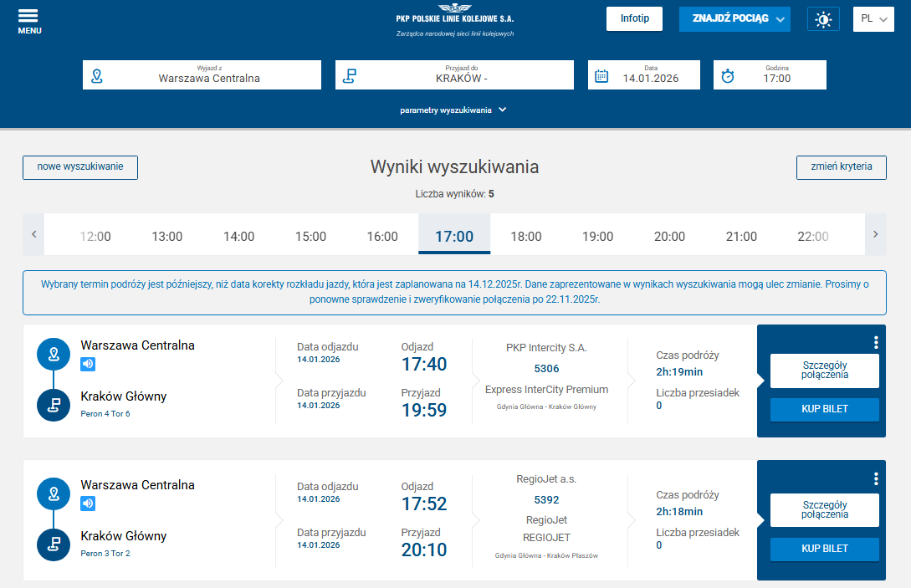Show later hours with right arrow
Viewport: 911px width, 588px height.
[876, 234]
